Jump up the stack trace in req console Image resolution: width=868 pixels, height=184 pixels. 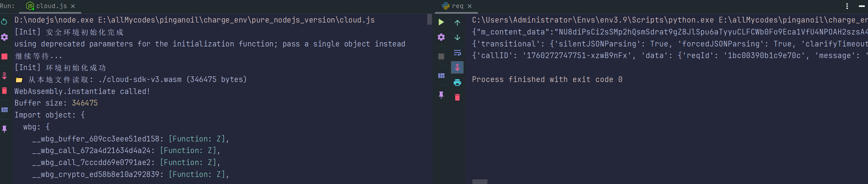point(457,23)
